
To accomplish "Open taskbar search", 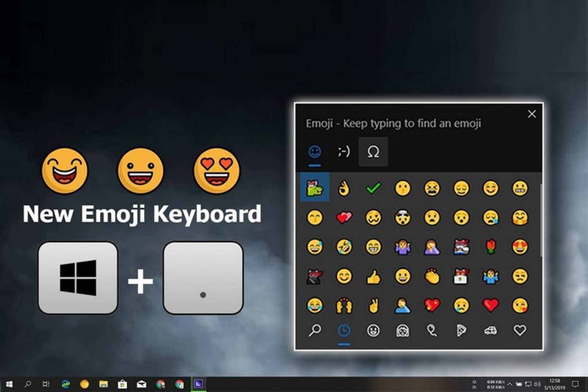I will point(28,384).
